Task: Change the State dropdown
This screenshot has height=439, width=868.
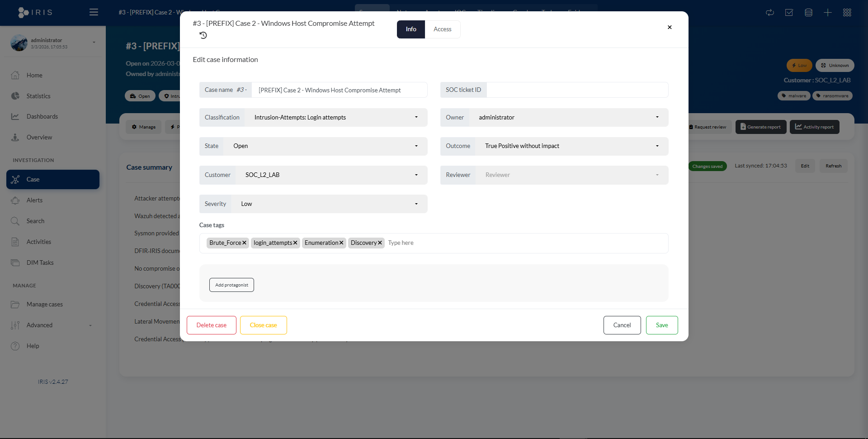Action: tap(325, 146)
